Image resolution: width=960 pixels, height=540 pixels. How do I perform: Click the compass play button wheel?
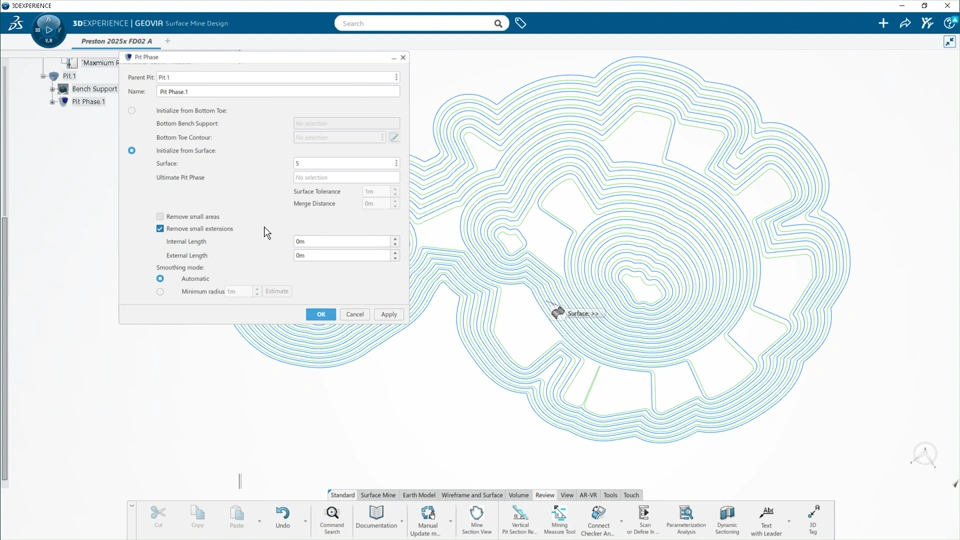coord(48,29)
